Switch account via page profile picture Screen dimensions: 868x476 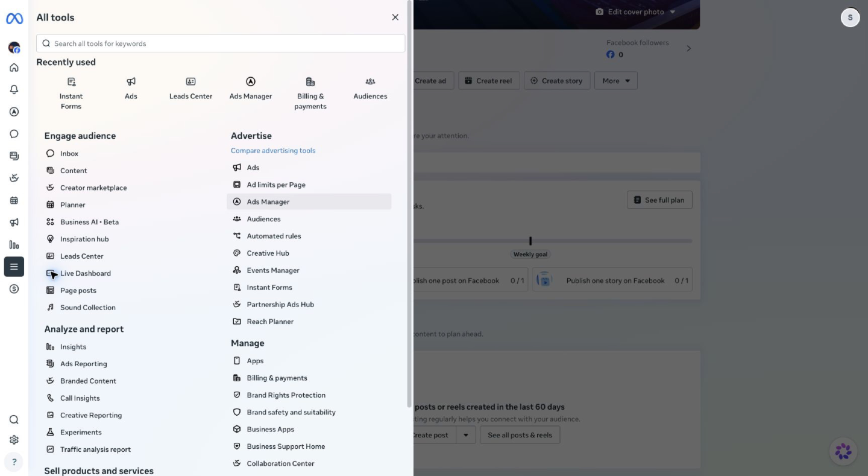[x=14, y=48]
